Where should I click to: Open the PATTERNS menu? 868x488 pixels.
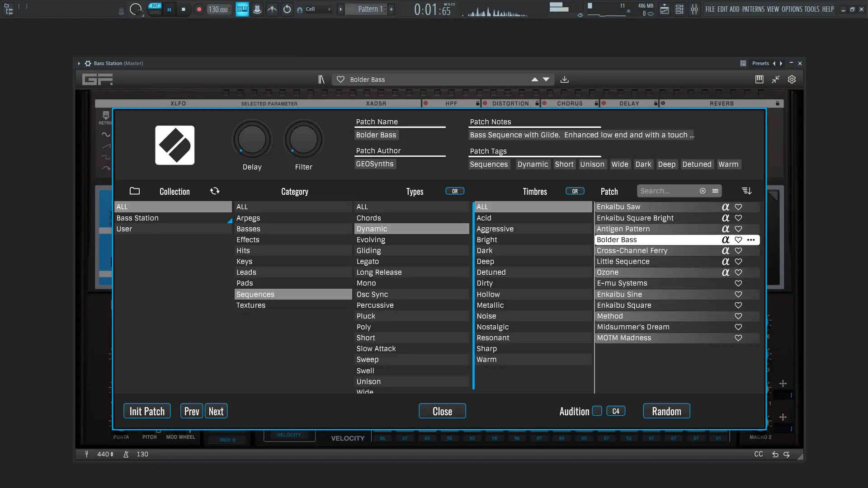pyautogui.click(x=753, y=9)
